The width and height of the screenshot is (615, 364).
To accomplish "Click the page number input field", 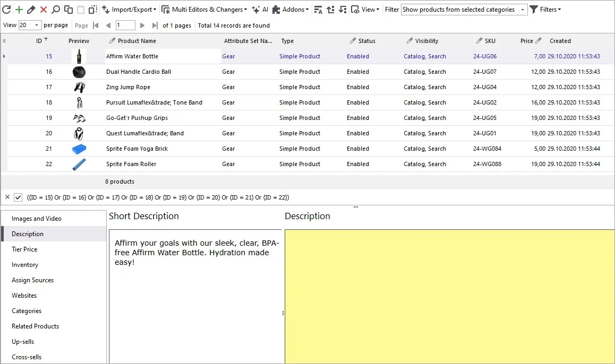I will (125, 25).
